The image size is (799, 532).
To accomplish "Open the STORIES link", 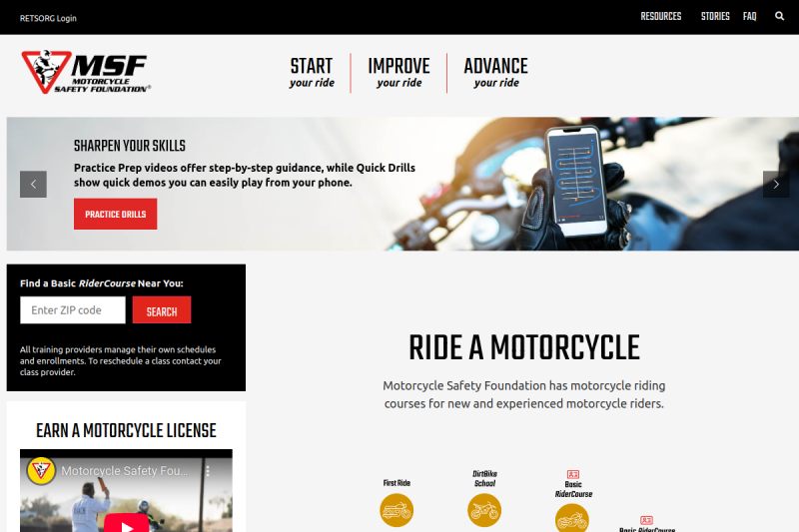I will (x=715, y=16).
